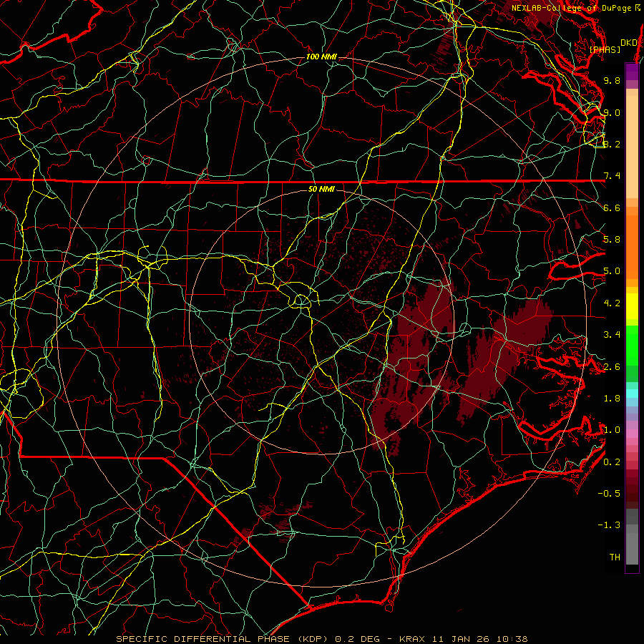Click the 9.8 value on the color scale
This screenshot has height=644, width=644.
point(612,80)
